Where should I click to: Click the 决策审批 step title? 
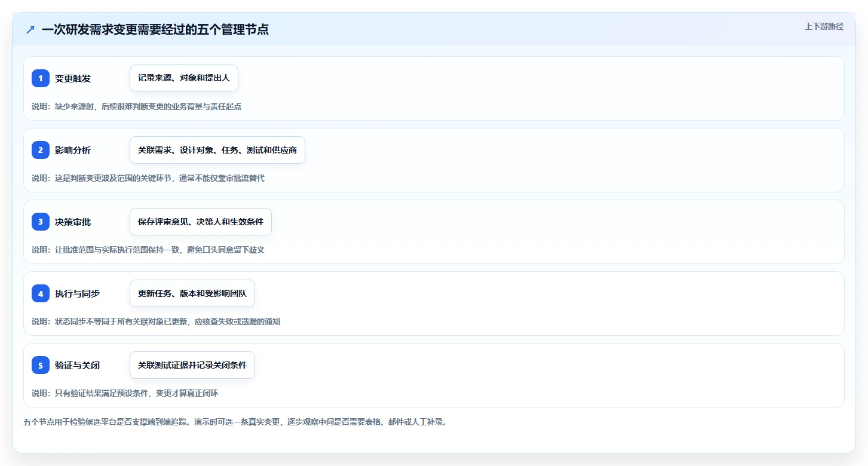point(73,222)
